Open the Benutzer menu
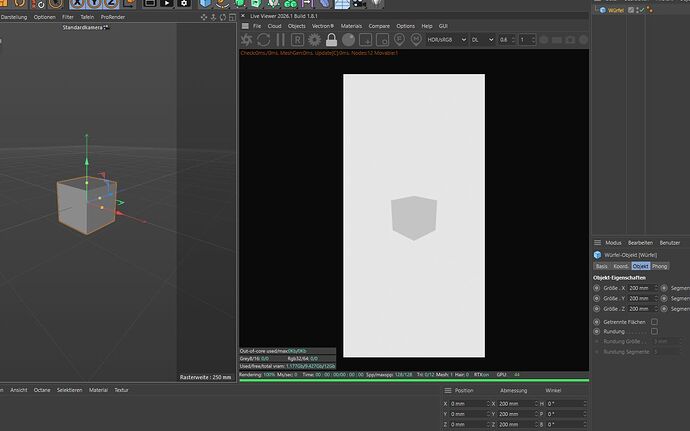This screenshot has height=431, width=690. click(x=670, y=243)
